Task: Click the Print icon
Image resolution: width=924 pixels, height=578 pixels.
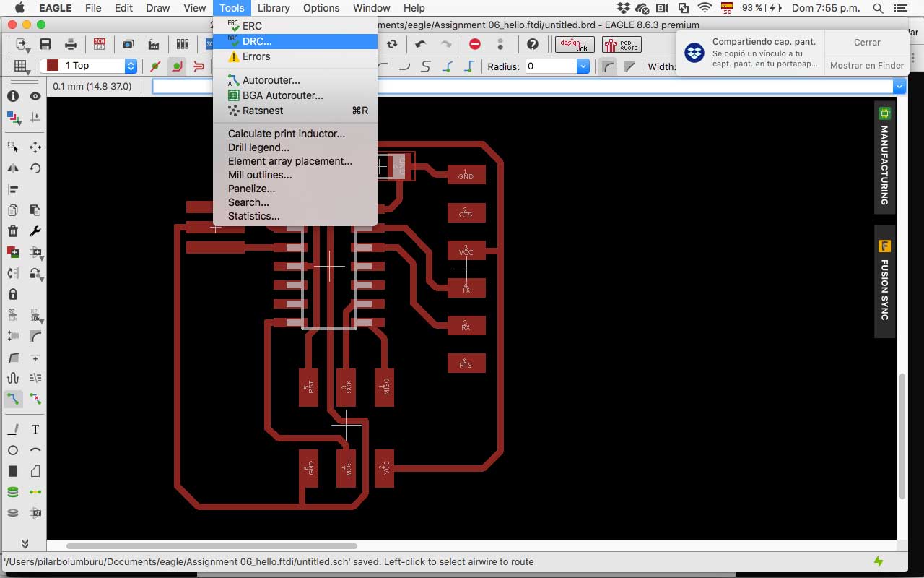Action: (x=71, y=44)
